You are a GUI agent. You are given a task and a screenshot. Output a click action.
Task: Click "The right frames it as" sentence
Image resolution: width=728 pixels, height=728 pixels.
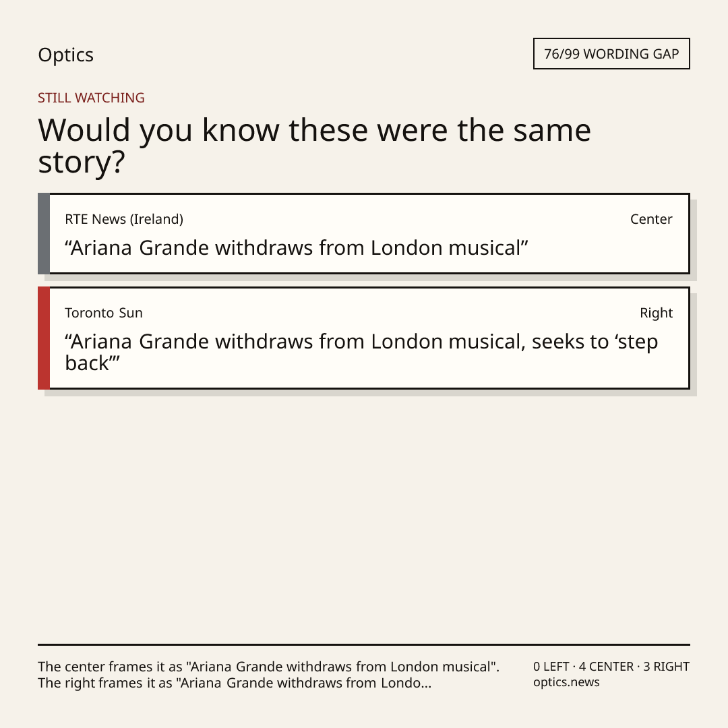(235, 683)
